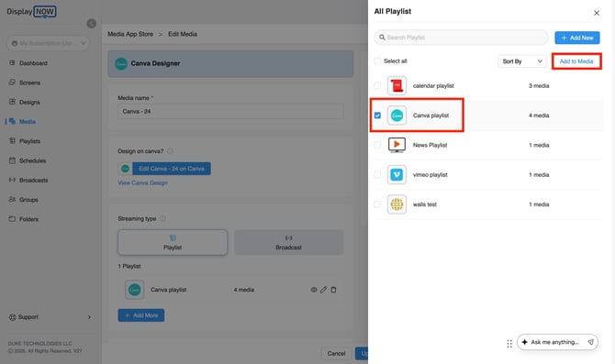Viewport: 615px width, 364px height.
Task: Check the vimeo playlist checkbox
Action: (377, 175)
